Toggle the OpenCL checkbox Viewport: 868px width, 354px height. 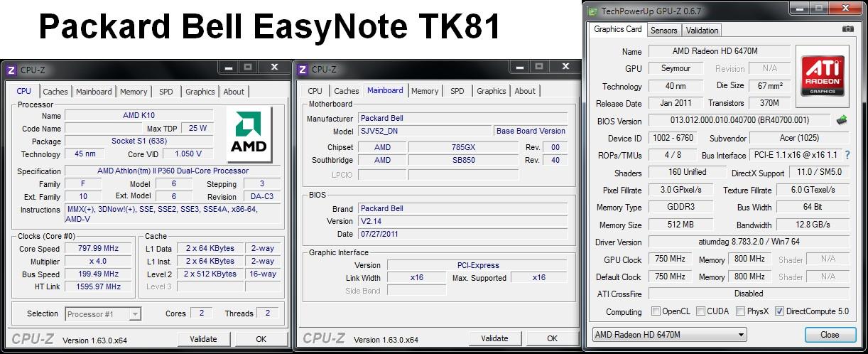coord(656,311)
